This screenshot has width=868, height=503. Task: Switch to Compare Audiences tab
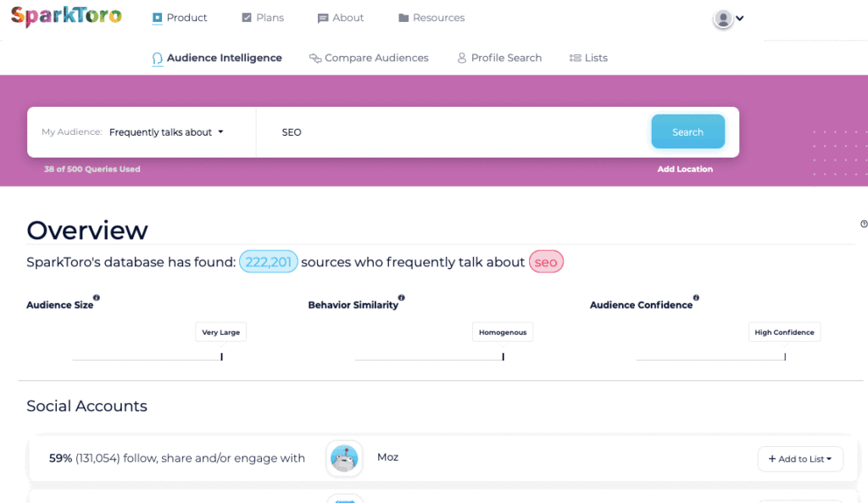[x=369, y=59]
